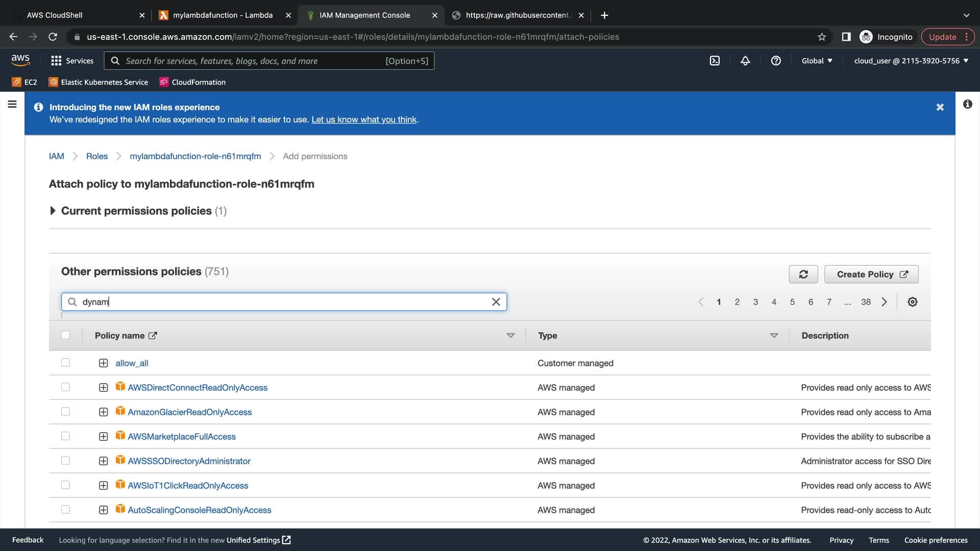Open the Global region dropdown
The width and height of the screenshot is (980, 551).
pyautogui.click(x=817, y=61)
